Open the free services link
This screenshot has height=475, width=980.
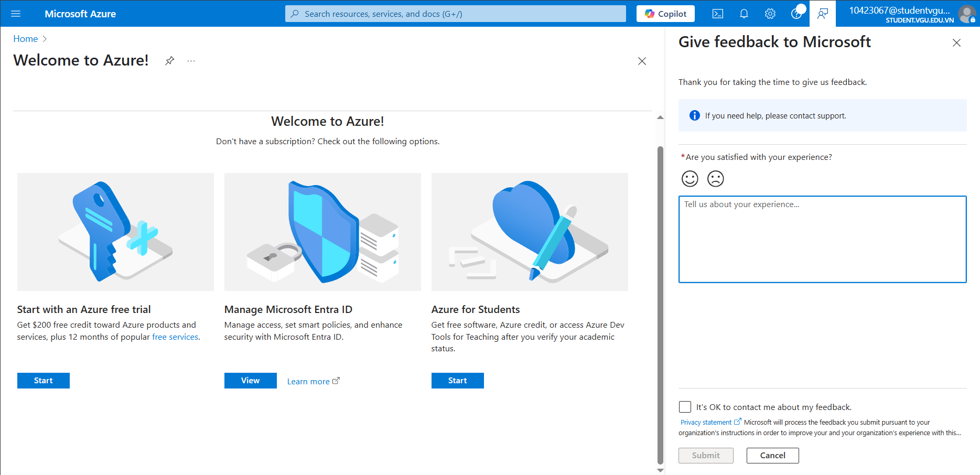[175, 337]
